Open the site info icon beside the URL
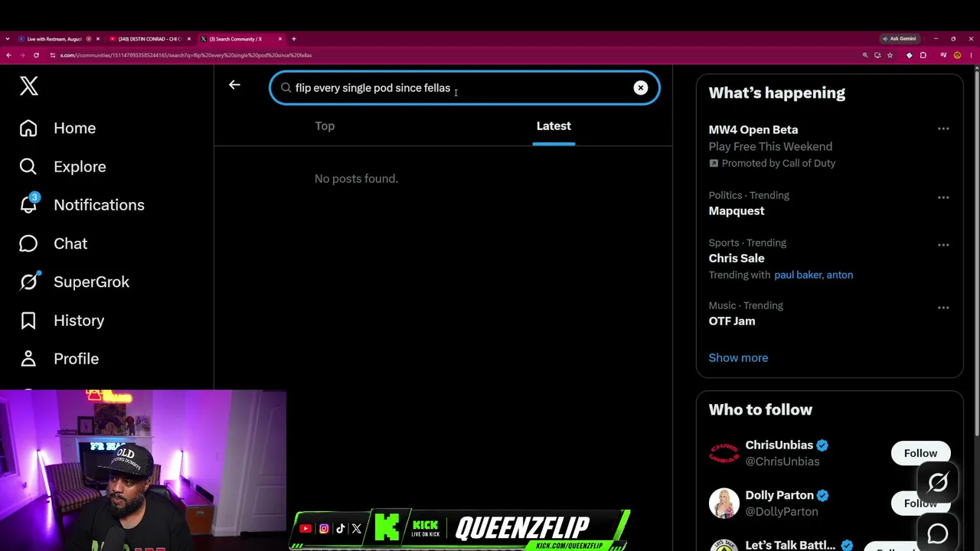This screenshot has height=551, width=980. (52, 55)
